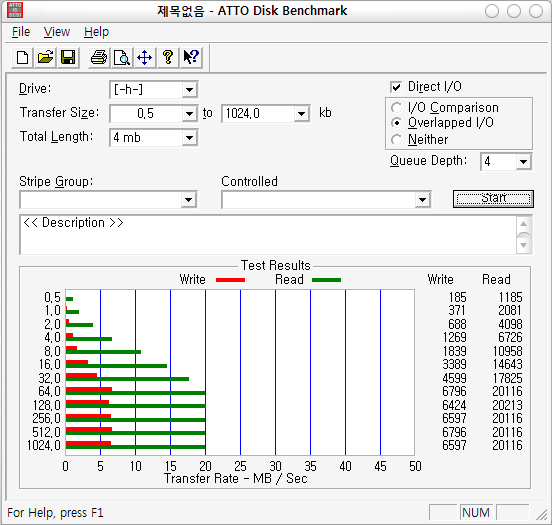Expand the Stripe Group dropdown

click(189, 200)
